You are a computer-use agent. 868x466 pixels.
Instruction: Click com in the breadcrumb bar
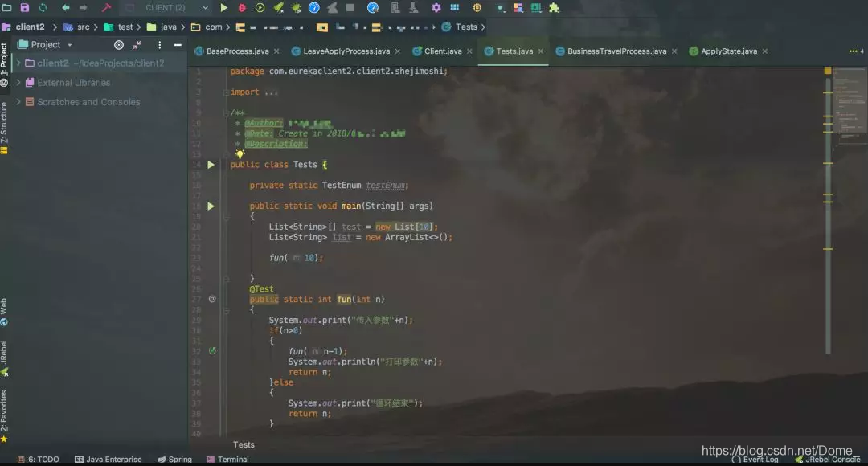coord(214,27)
